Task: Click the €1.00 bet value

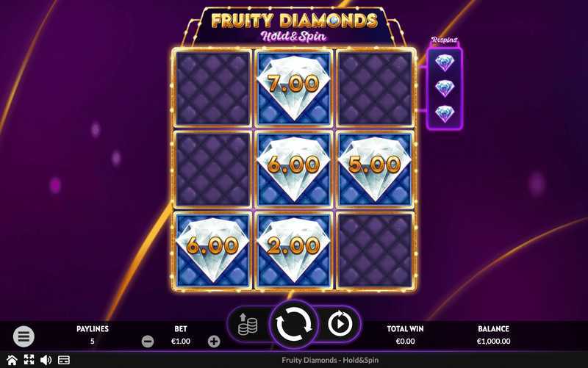Action: click(181, 342)
